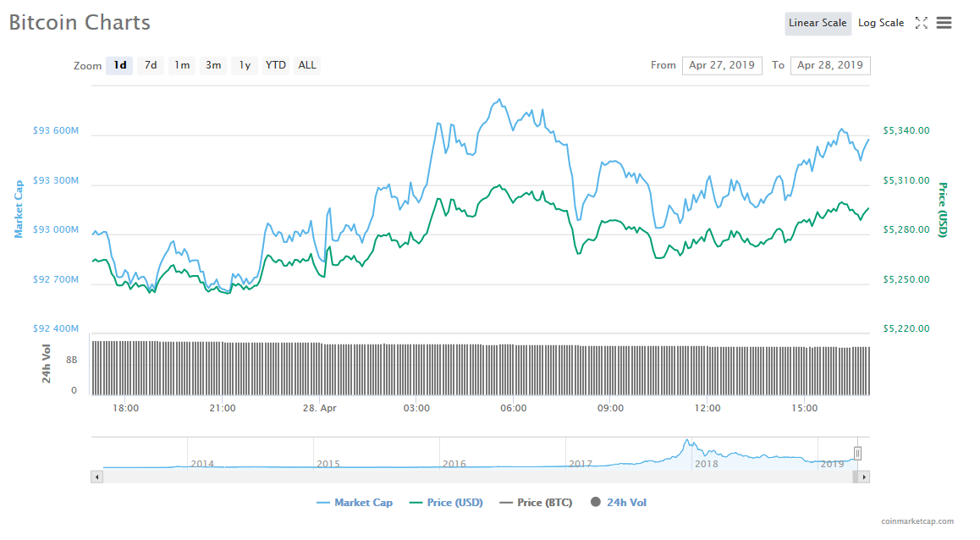Click the navigator right scroll arrow
This screenshot has width=980, height=540.
coord(864,477)
